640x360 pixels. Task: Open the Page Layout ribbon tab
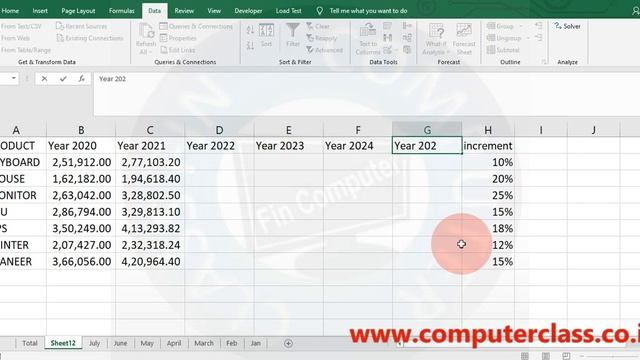78,11
